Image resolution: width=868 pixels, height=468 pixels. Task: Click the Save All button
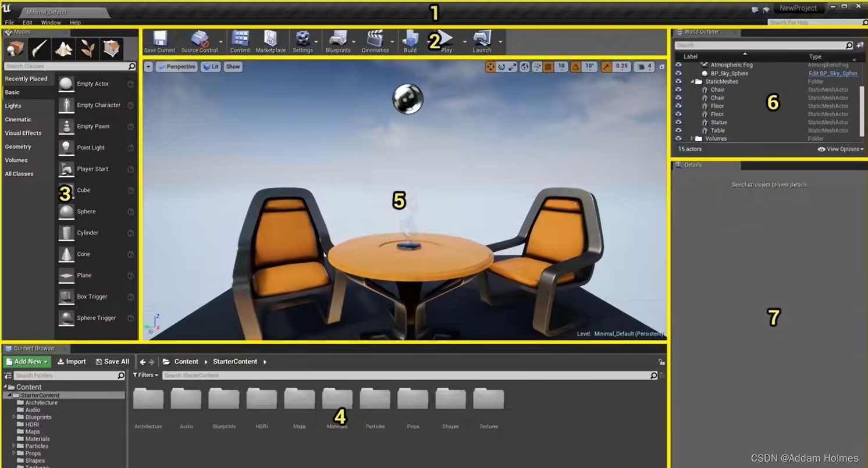112,362
